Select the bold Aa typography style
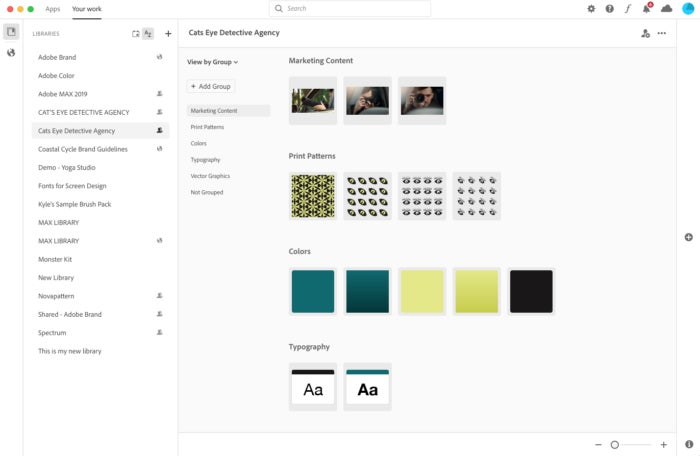The height and width of the screenshot is (456, 700). tap(367, 387)
